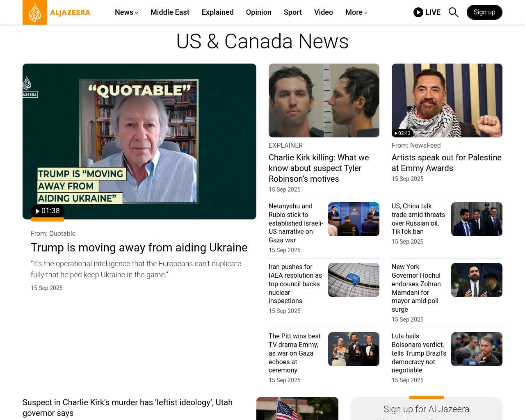Click the Sign up button

(x=484, y=12)
